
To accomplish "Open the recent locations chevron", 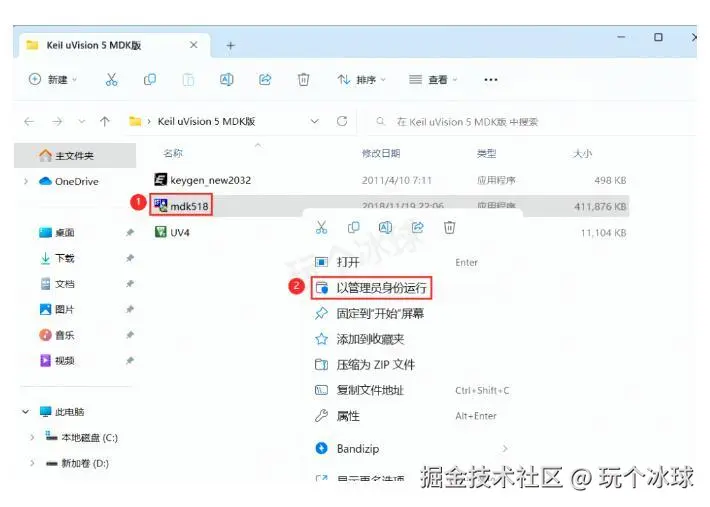I will coord(82,121).
